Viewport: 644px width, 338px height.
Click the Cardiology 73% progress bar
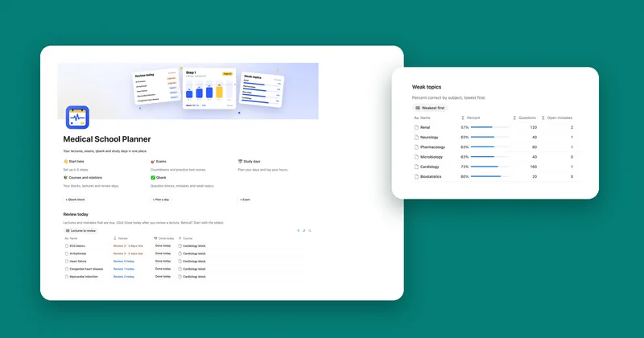tap(489, 167)
